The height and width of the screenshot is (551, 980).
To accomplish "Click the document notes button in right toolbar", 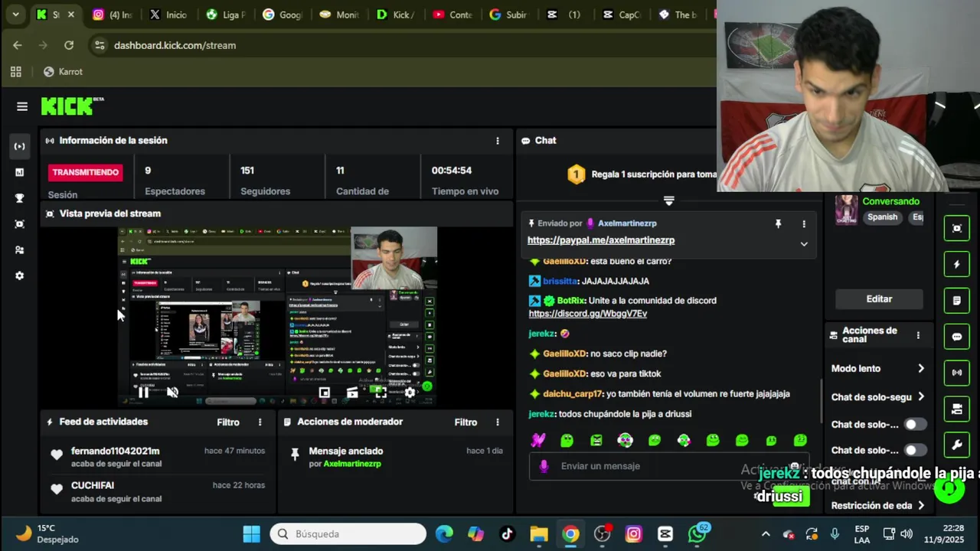I will tap(956, 301).
